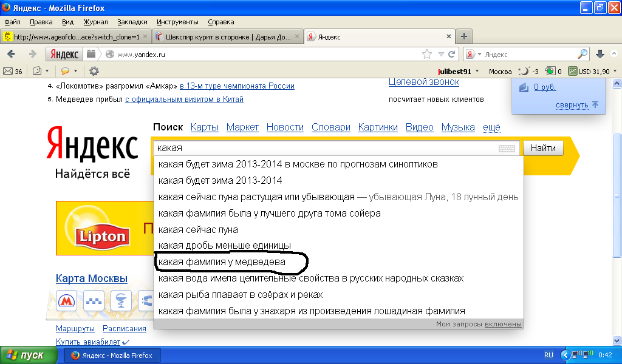Reload the page with the refresh icon
Image resolution: width=622 pixels, height=364 pixels.
click(x=451, y=54)
